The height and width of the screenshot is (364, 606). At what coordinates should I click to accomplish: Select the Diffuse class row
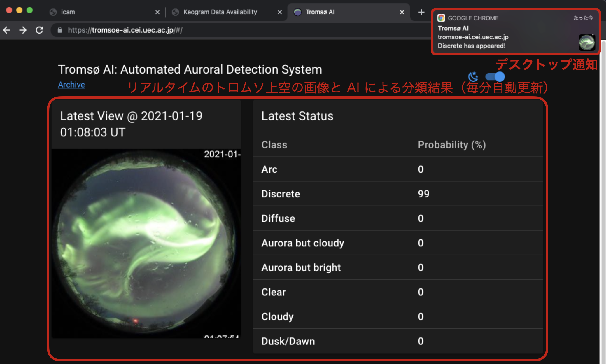(x=398, y=218)
